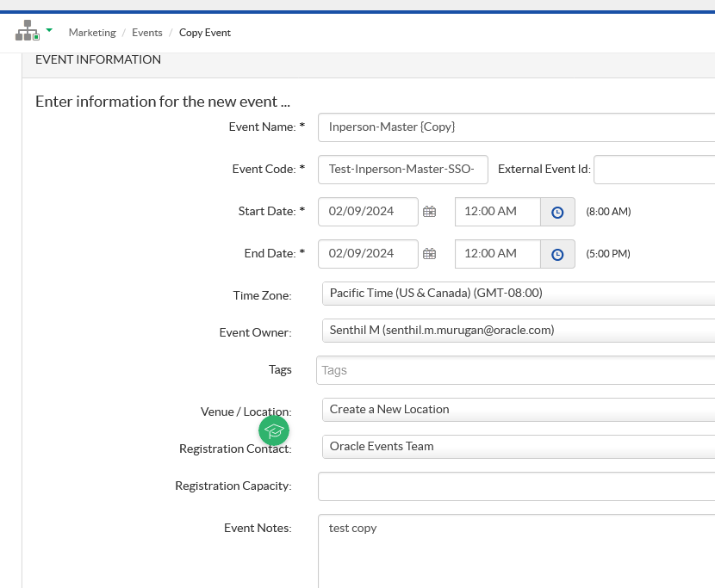Open End Date calendar picker icon
The height and width of the screenshot is (588, 715).
pos(429,253)
